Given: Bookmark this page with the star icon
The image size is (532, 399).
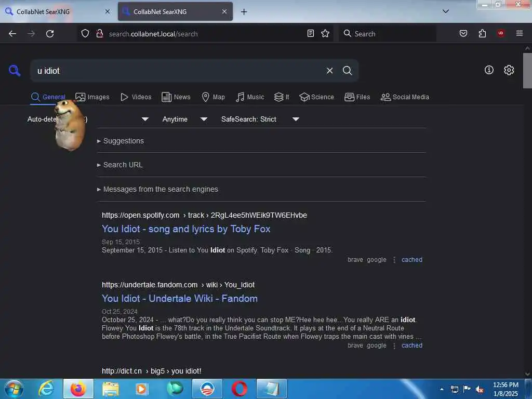Looking at the screenshot, I should [x=325, y=33].
